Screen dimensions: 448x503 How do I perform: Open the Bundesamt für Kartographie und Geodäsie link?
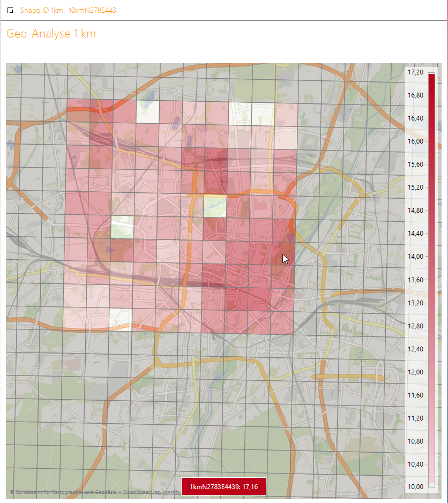[59, 492]
